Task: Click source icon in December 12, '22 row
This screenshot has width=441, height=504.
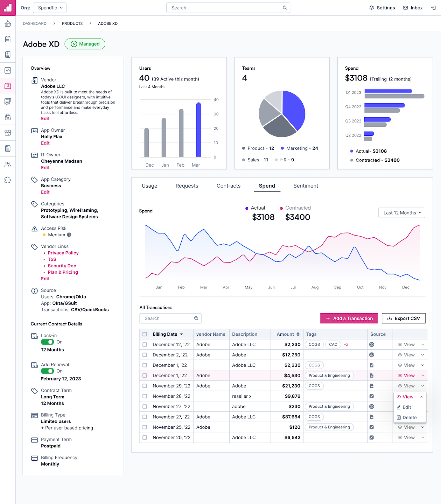Action: pyautogui.click(x=372, y=344)
